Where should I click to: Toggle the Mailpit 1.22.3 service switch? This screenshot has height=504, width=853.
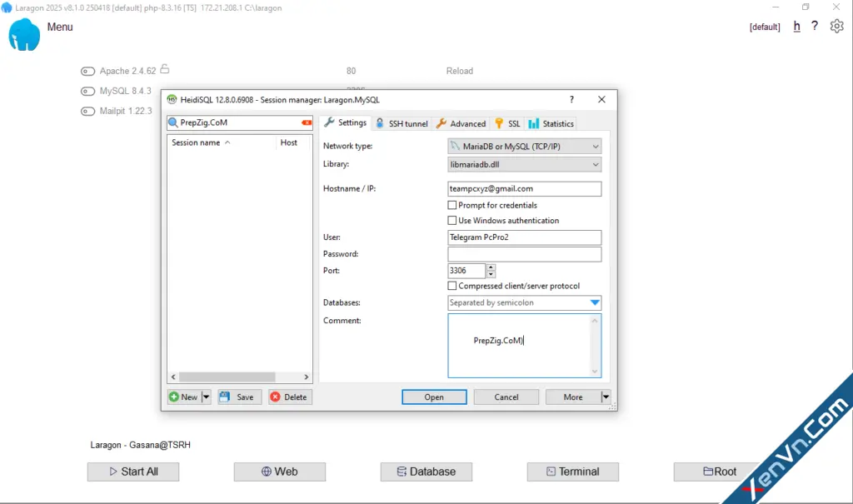[x=87, y=112]
